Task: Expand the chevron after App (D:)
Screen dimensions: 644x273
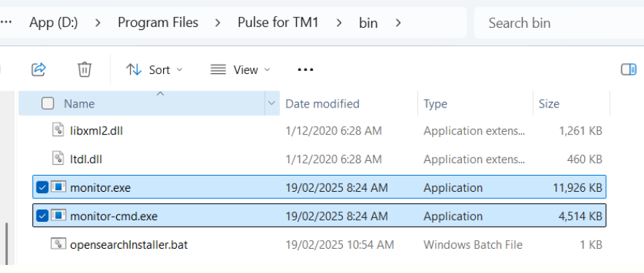Action: pos(97,23)
